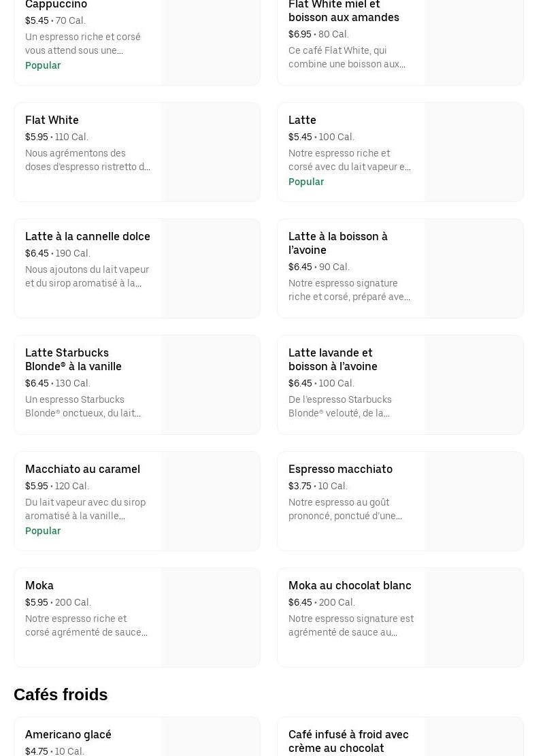Choose the plain Latte priced $5.45
Viewport: 547px width, 756px height.
302,120
